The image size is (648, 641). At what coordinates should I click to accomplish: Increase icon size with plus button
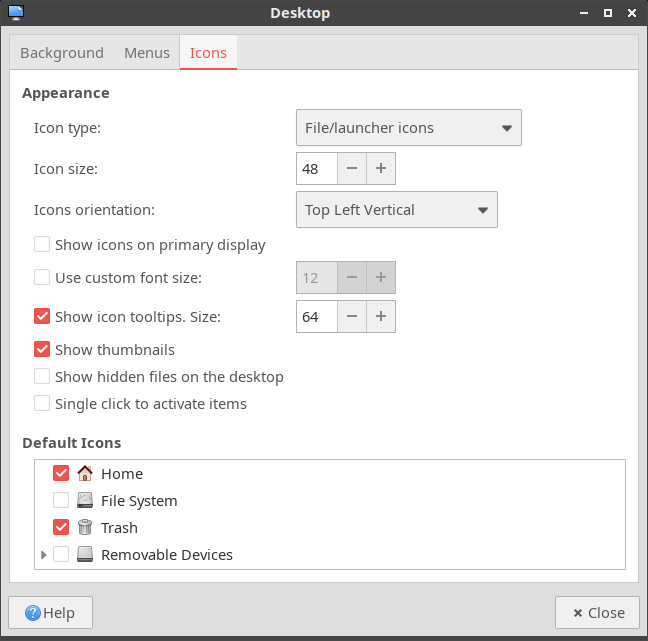coord(381,169)
